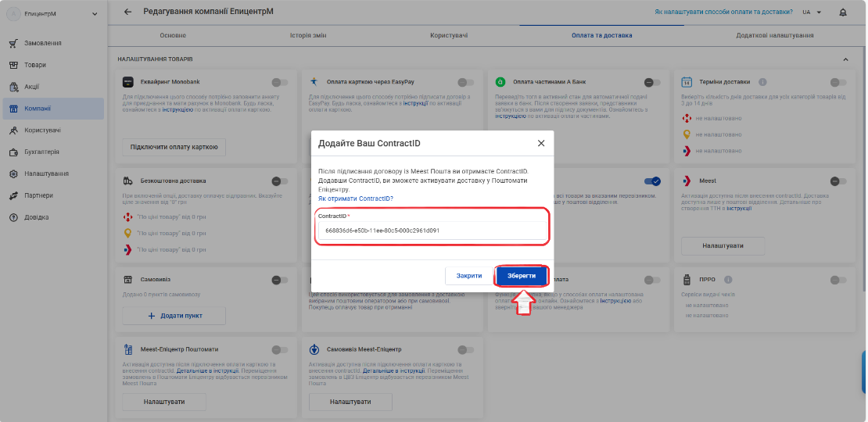Click the Meest-Епіцентр Поштомати icon
The height and width of the screenshot is (422, 868).
128,349
